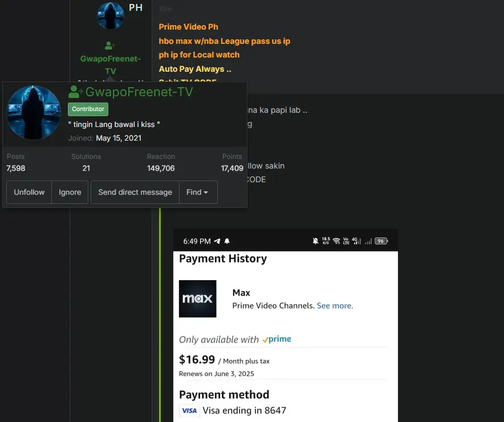The image size is (504, 422).
Task: Click 'Auto Pay Always ..' text
Action: click(x=195, y=69)
